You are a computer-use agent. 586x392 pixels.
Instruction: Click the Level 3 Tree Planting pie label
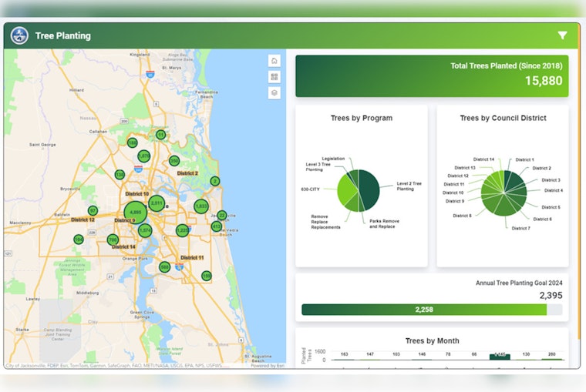(318, 167)
